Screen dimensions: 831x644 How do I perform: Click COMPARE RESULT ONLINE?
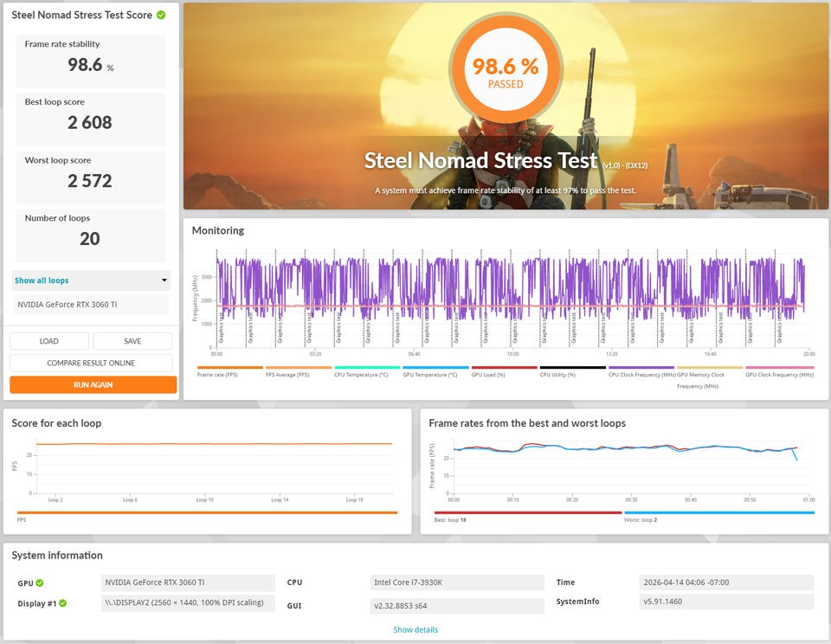91,363
